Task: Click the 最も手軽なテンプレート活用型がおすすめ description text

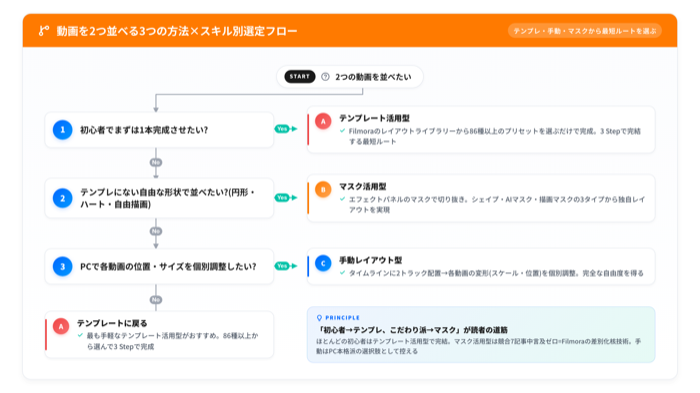Action: [173, 341]
